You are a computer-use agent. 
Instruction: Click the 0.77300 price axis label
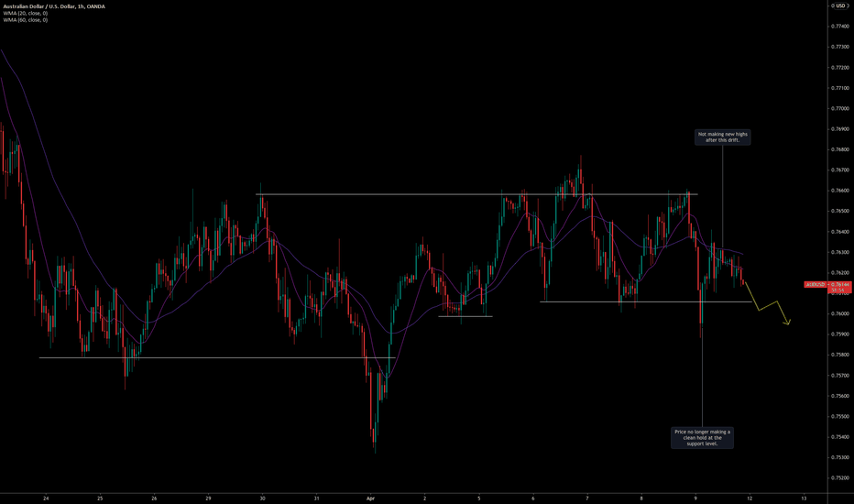tap(839, 47)
